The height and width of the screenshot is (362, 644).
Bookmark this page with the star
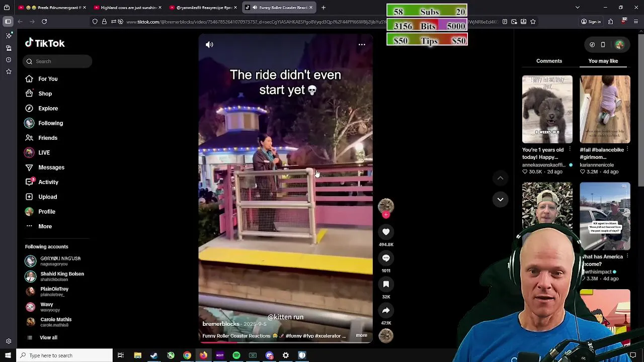(533, 22)
